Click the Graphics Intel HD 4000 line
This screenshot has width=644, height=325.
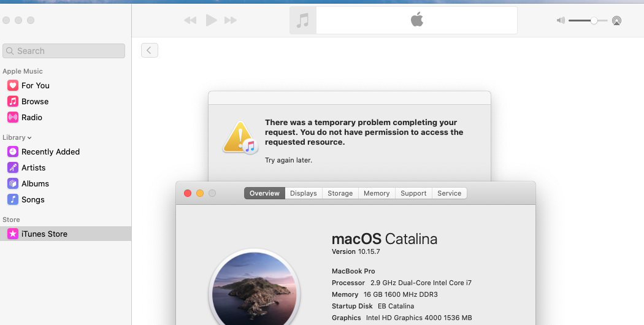click(x=402, y=318)
